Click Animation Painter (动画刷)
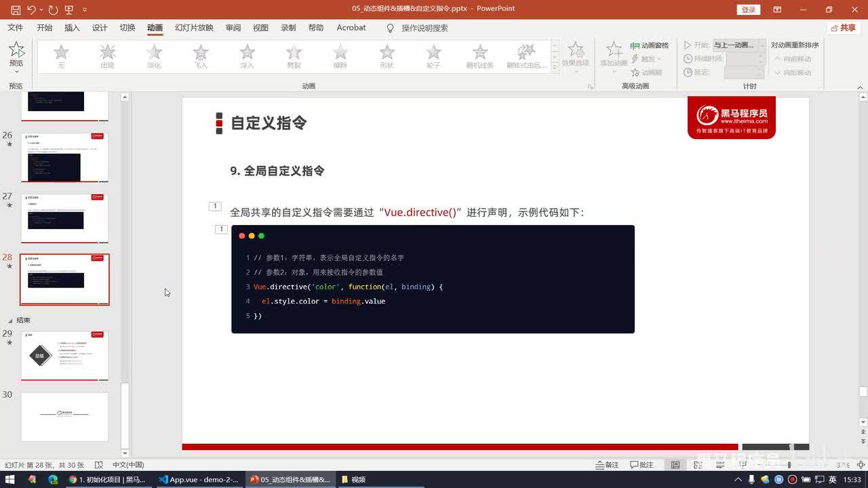This screenshot has height=488, width=868. 646,73
